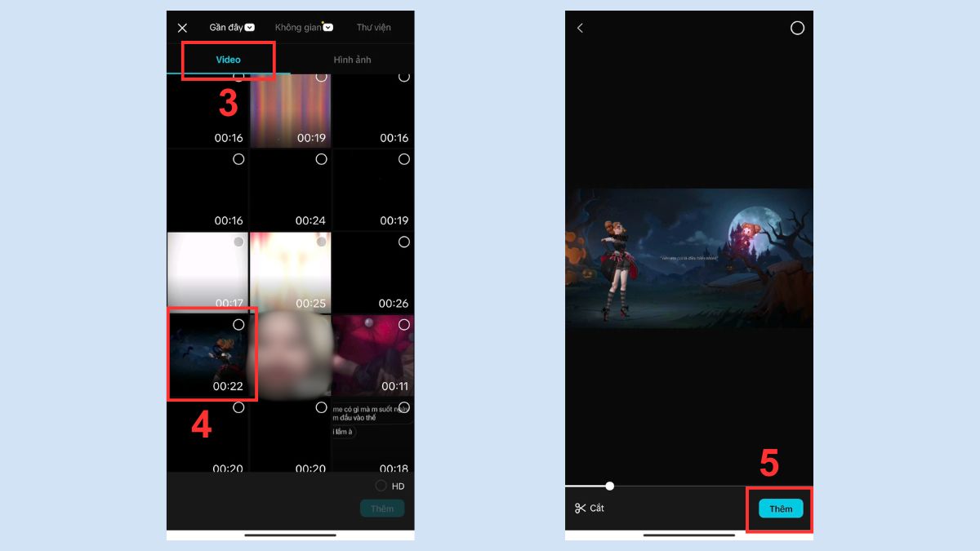This screenshot has height=551, width=980.
Task: Open the white 00:17 video thumbnail
Action: pyautogui.click(x=207, y=272)
